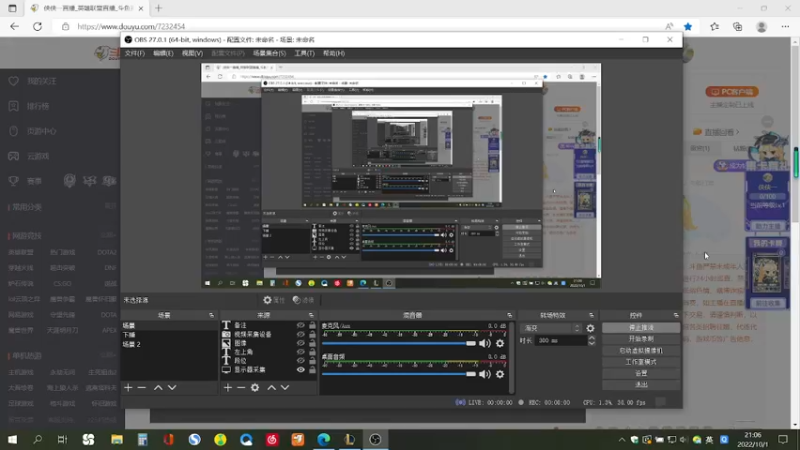Pop out the 控件 controls dock
Screen dimensions: 800x450
(676, 315)
